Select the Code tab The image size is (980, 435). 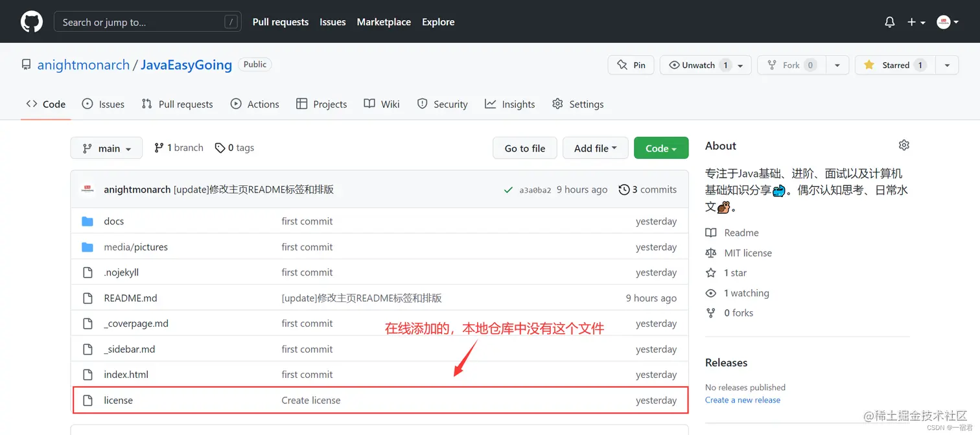[x=46, y=104]
